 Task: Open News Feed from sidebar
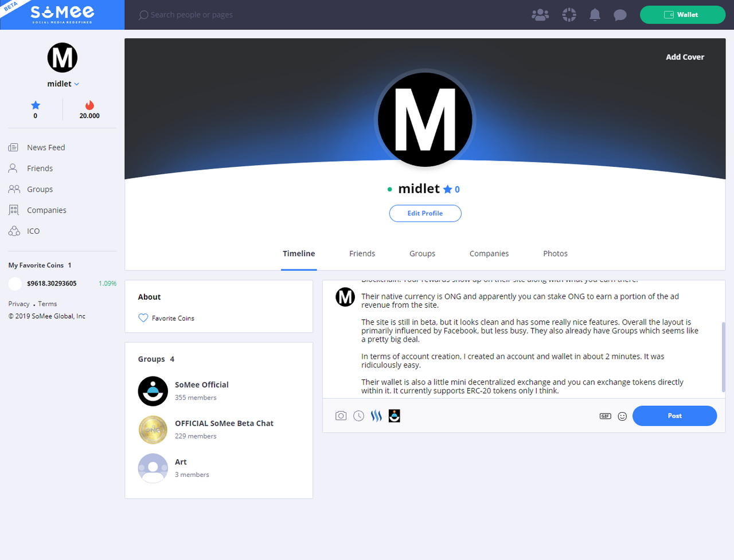[x=46, y=147]
